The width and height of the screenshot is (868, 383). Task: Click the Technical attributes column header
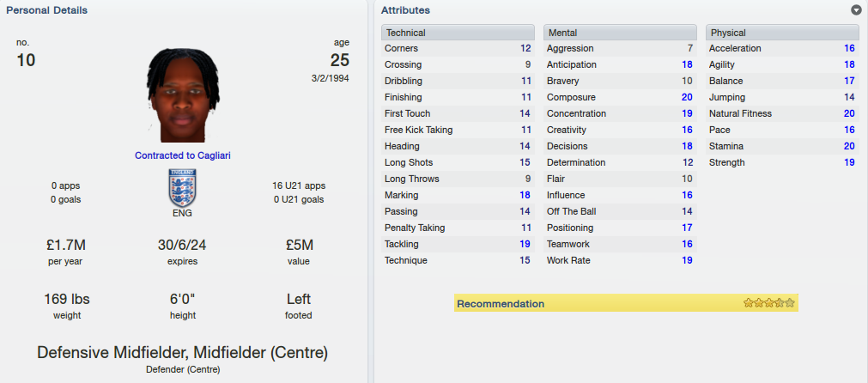458,33
